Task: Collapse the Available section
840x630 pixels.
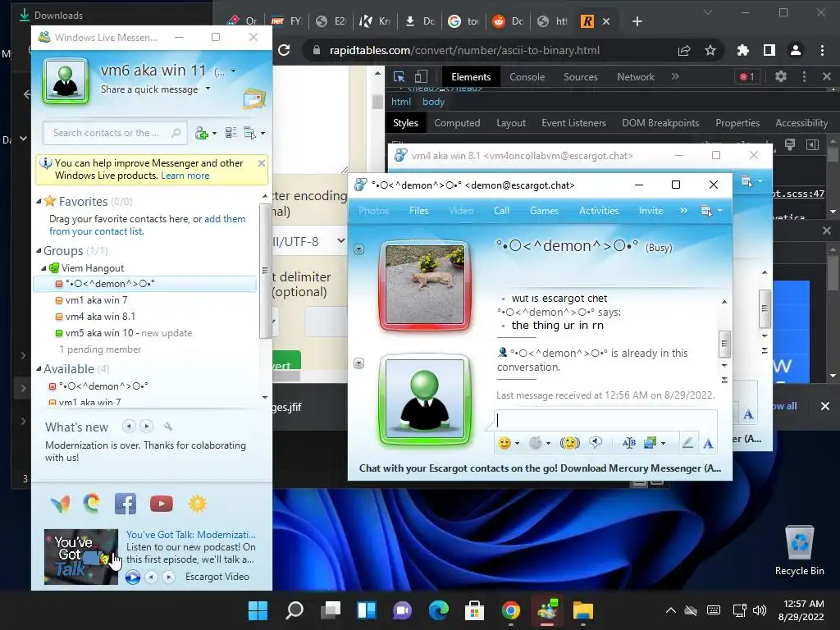Action: pyautogui.click(x=39, y=368)
